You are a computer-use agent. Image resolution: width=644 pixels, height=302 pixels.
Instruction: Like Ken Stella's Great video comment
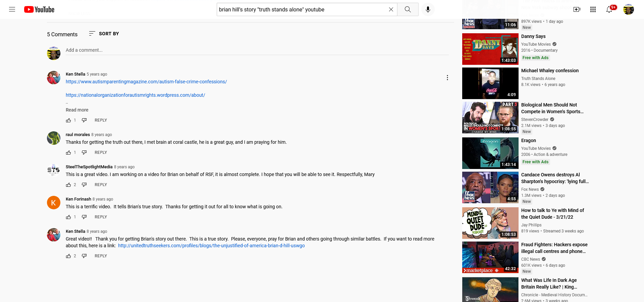(68, 256)
